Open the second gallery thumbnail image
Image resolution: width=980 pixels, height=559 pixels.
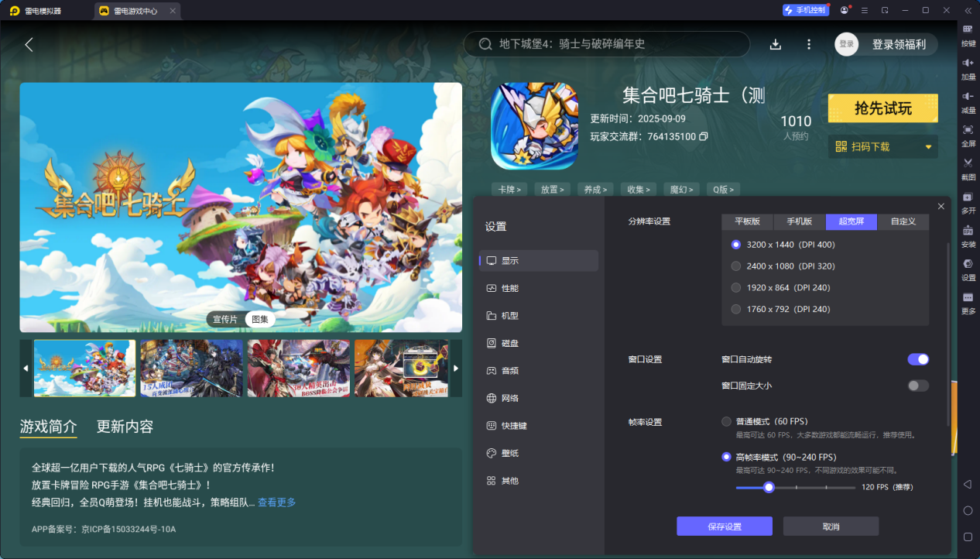(192, 369)
